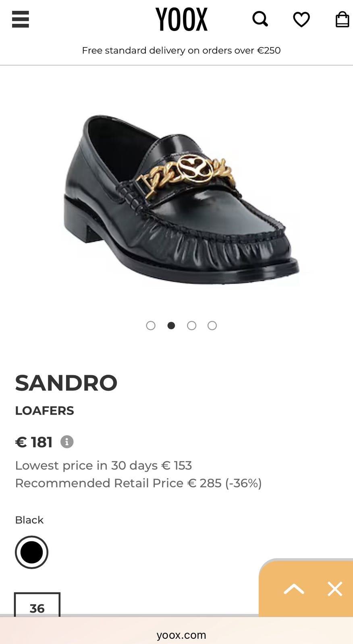Expand the orange panel with the up chevron

pyautogui.click(x=294, y=589)
